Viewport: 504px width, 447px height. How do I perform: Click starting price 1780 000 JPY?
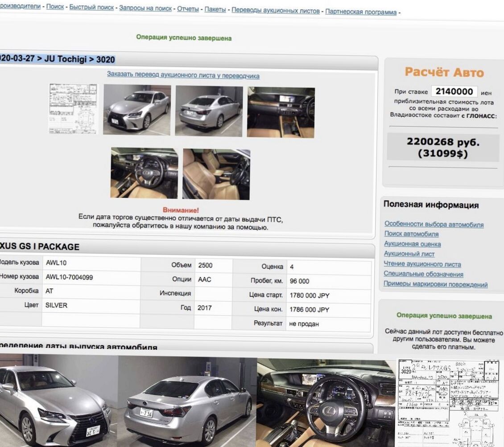(309, 295)
